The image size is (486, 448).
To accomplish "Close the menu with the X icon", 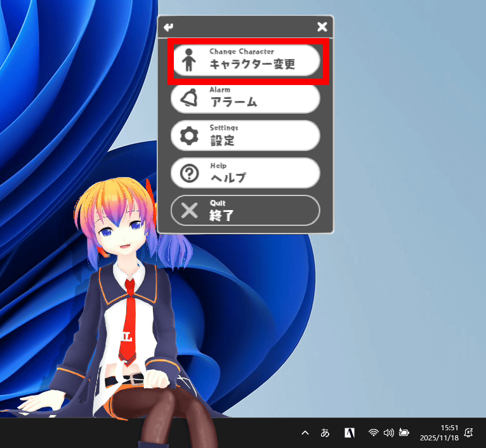I will coord(322,27).
